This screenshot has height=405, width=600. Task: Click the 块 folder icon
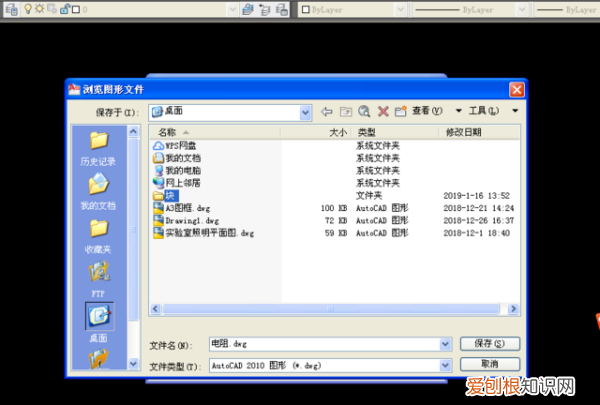[x=158, y=196]
